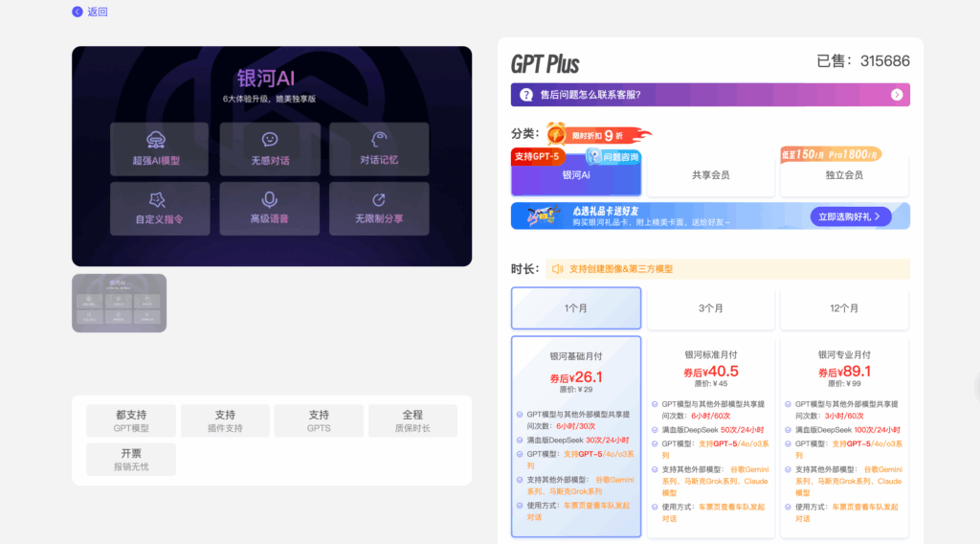The height and width of the screenshot is (544, 980).
Task: Click the 自定义指令 icon
Action: 158,199
